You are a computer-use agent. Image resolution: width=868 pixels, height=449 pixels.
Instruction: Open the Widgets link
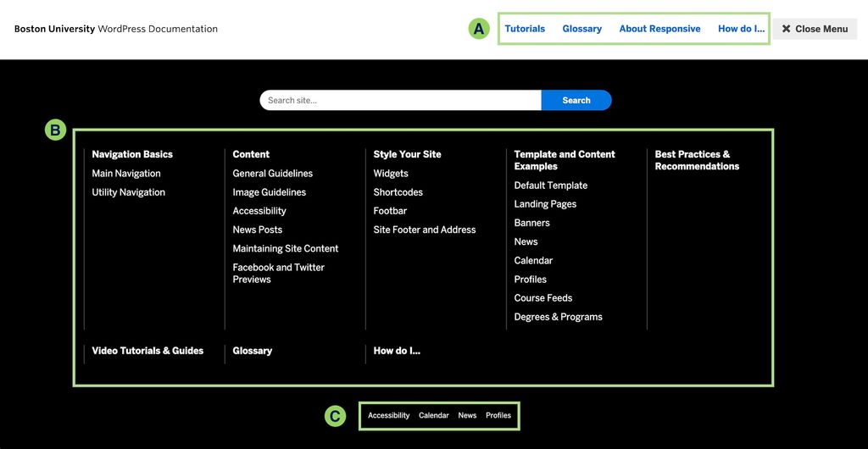(x=391, y=173)
